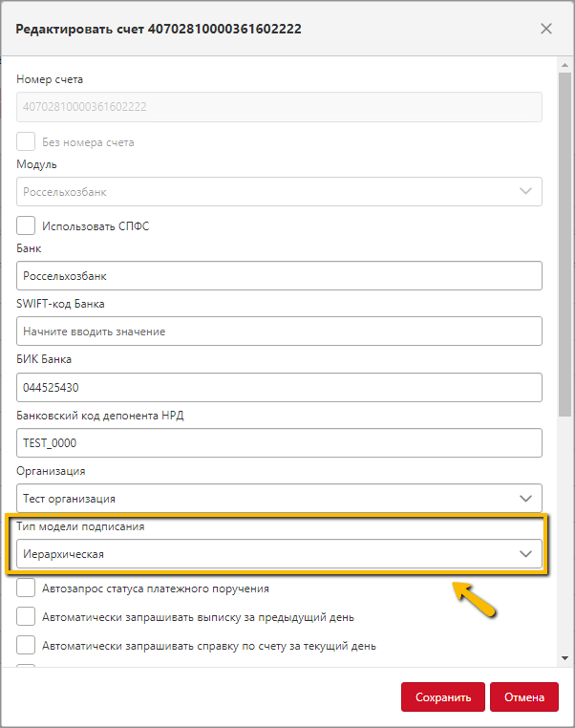575x728 pixels.
Task: Toggle the Использовать СПФС checkbox
Action: 26,225
